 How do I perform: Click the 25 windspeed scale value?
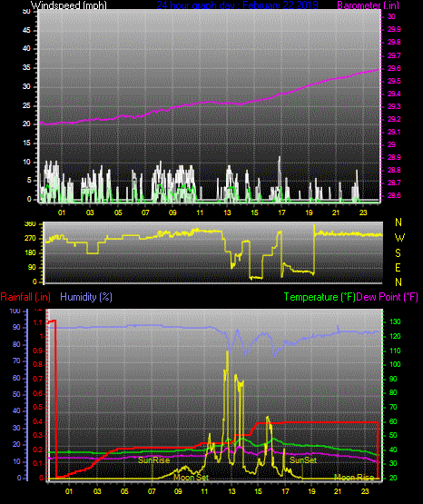click(x=26, y=105)
